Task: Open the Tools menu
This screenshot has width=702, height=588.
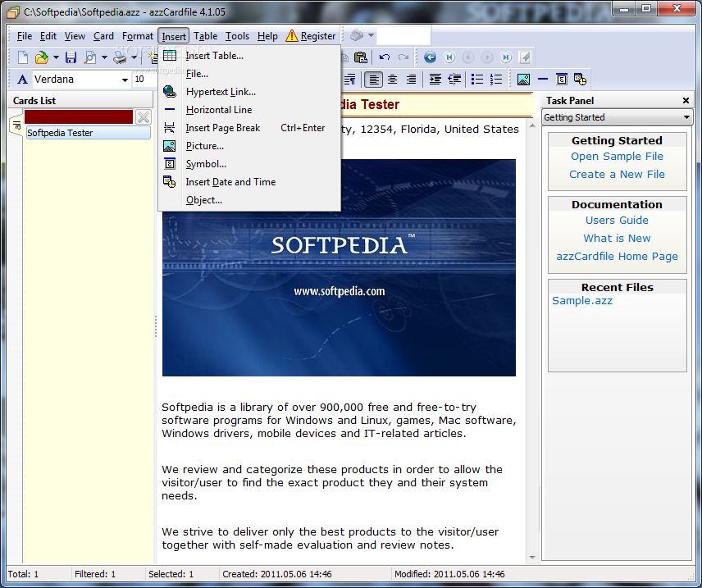Action: click(x=237, y=36)
